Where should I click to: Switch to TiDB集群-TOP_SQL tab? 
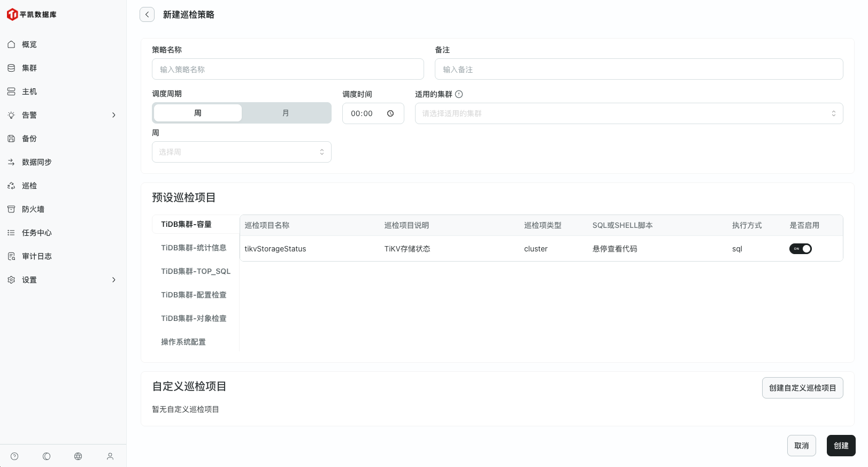tap(196, 271)
